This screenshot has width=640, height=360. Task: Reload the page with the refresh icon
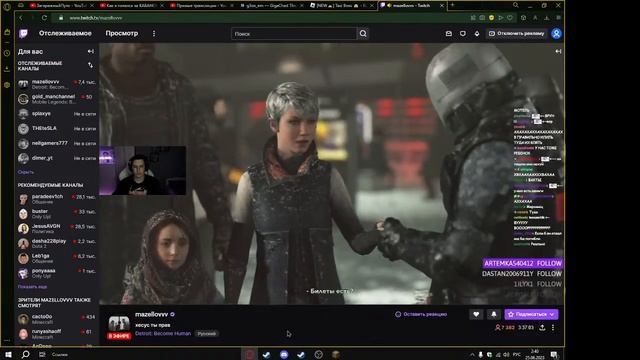click(44, 18)
